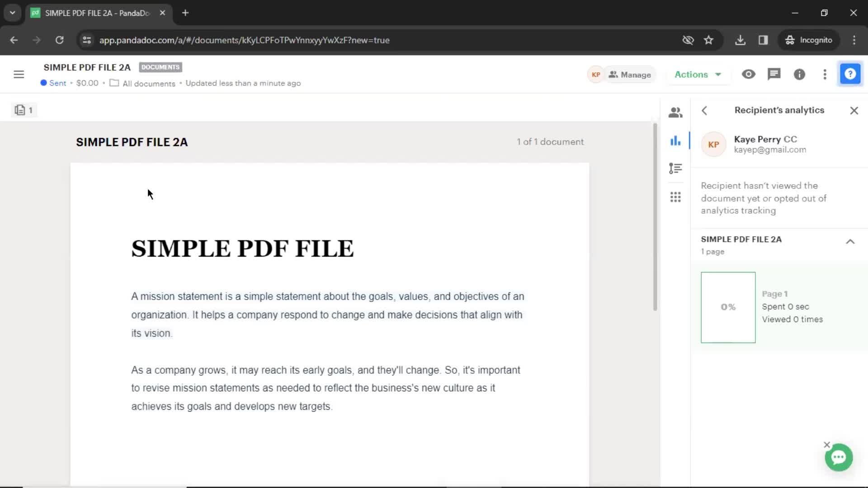Toggle the sidebar navigation panel

19,75
